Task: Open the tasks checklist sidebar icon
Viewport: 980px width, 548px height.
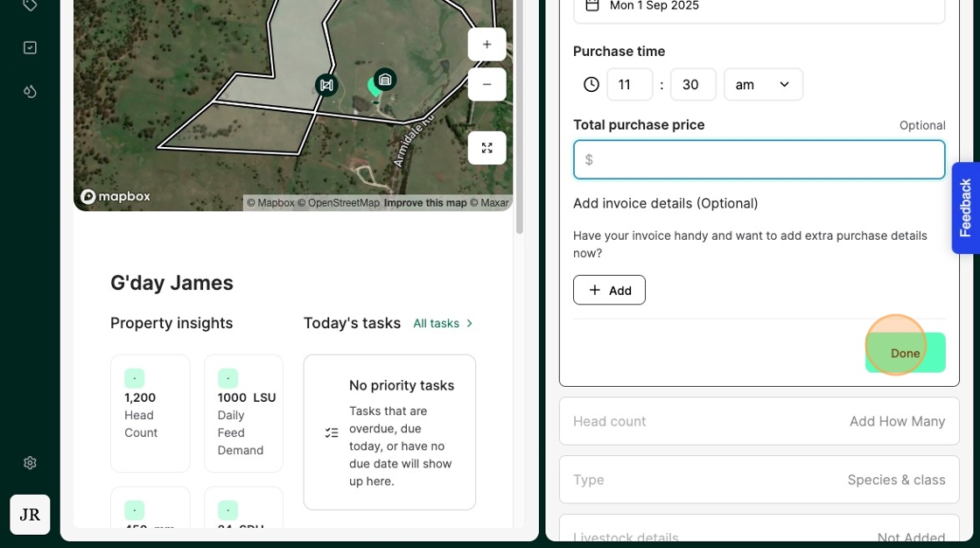Action: 30,47
